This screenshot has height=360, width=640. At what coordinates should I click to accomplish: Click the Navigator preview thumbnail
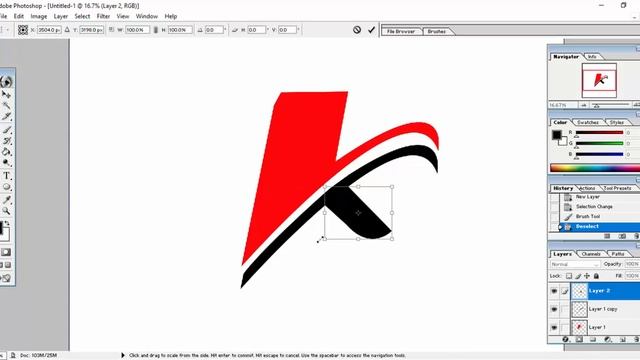(x=599, y=80)
